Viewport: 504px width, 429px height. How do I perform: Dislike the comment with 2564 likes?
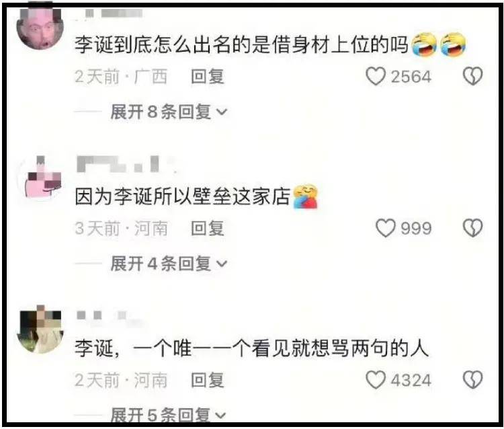point(472,76)
